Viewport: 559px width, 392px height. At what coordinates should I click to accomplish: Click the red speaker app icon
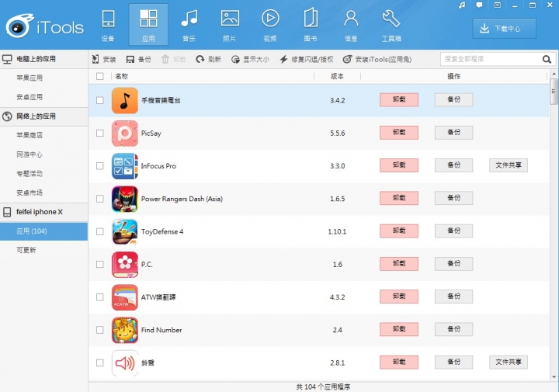point(125,363)
